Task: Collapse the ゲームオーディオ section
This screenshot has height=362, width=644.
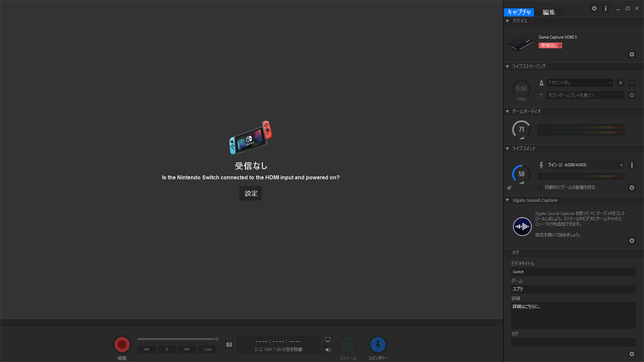Action: point(507,111)
